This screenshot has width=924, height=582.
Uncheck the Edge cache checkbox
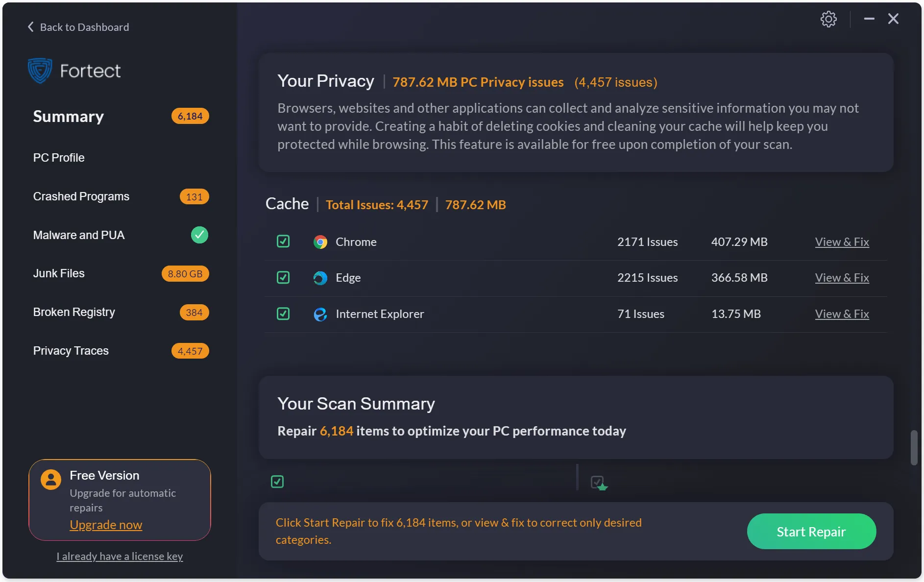click(283, 277)
